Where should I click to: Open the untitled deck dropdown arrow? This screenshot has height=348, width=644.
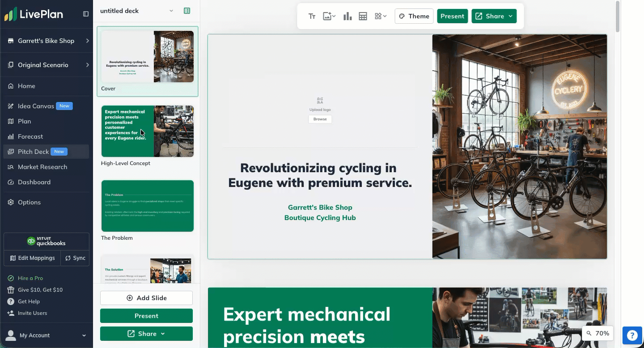tap(171, 11)
